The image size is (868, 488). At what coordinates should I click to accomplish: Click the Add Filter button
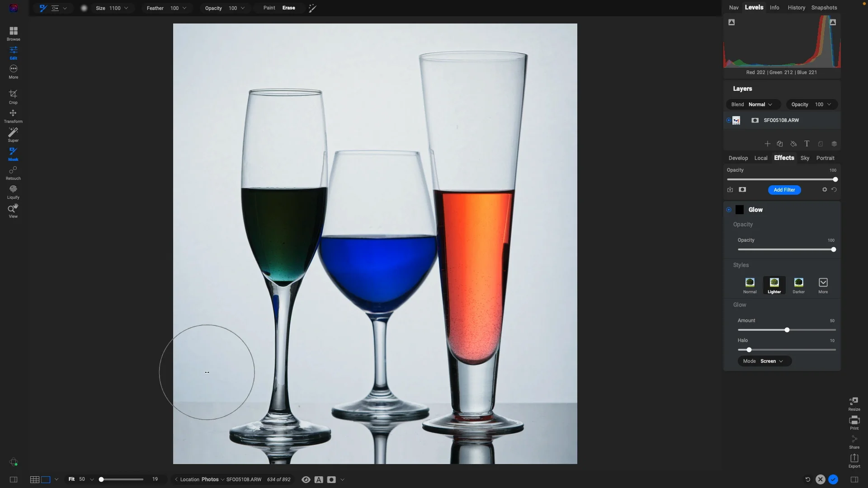tap(784, 190)
